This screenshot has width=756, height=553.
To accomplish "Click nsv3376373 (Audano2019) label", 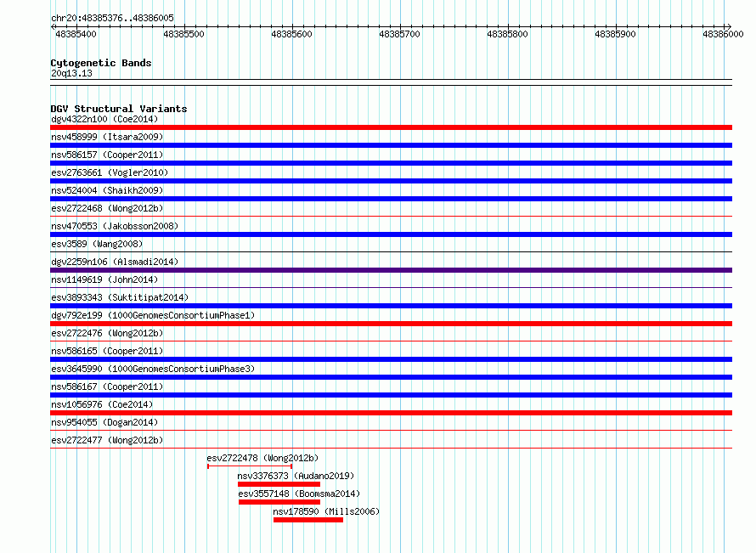I will point(296,476).
